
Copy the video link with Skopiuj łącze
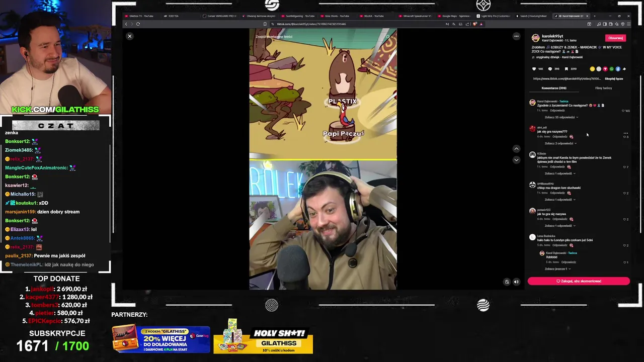[x=614, y=78]
